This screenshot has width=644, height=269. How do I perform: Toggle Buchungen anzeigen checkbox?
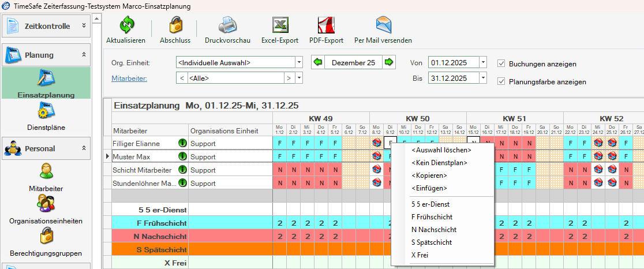(501, 63)
